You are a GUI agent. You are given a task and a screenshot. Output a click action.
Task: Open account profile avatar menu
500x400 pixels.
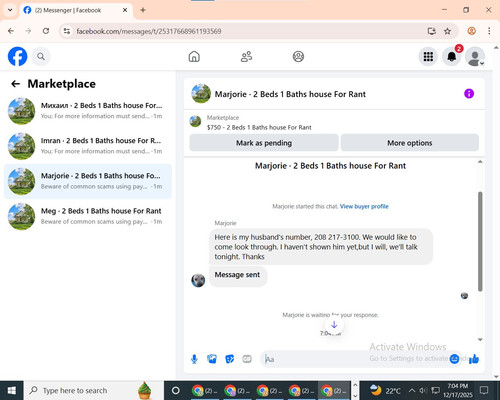click(475, 57)
